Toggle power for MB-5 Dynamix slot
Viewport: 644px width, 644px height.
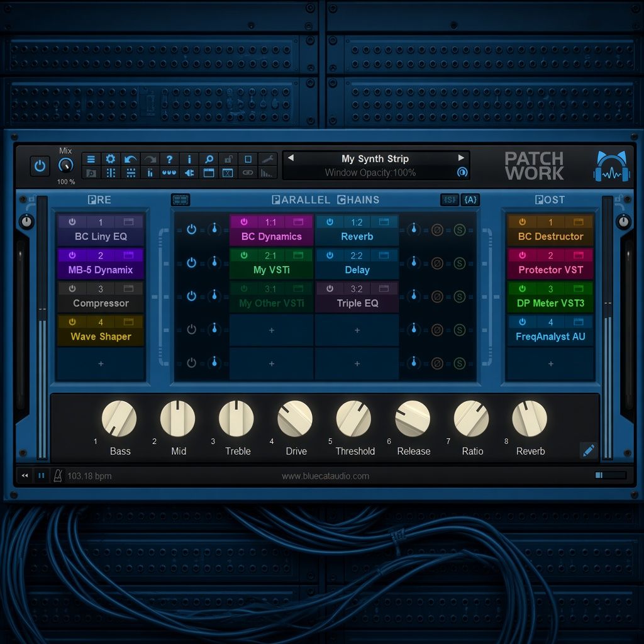click(x=72, y=255)
